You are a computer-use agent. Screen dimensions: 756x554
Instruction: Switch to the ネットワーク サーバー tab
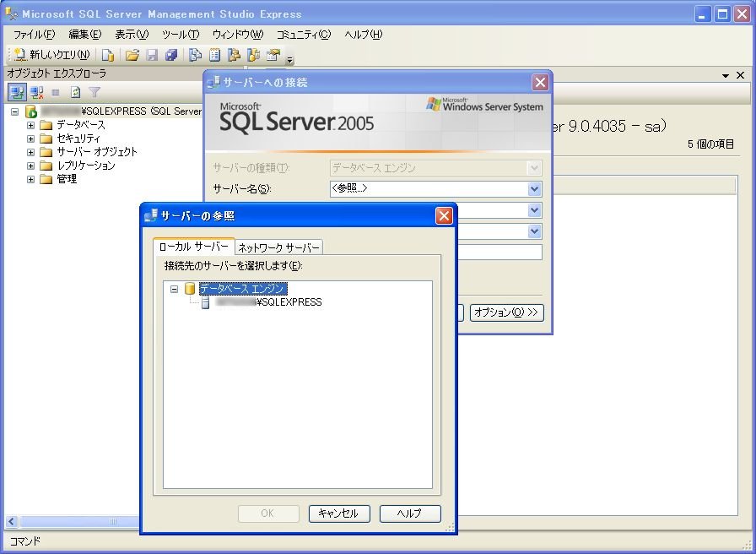278,247
